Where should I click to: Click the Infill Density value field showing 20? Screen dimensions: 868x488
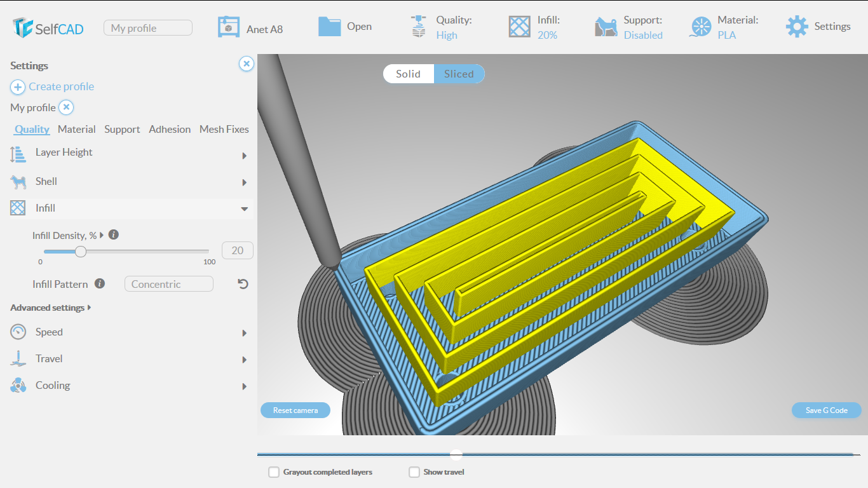click(238, 250)
